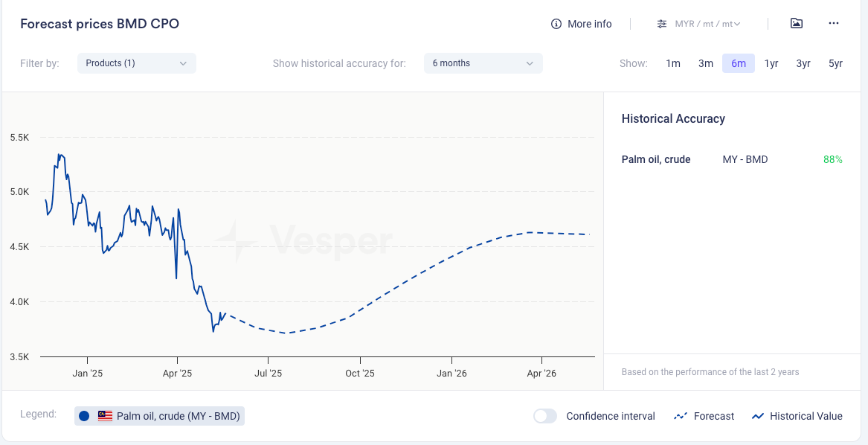Click the Malaysia flag icon in legend

[x=105, y=416]
